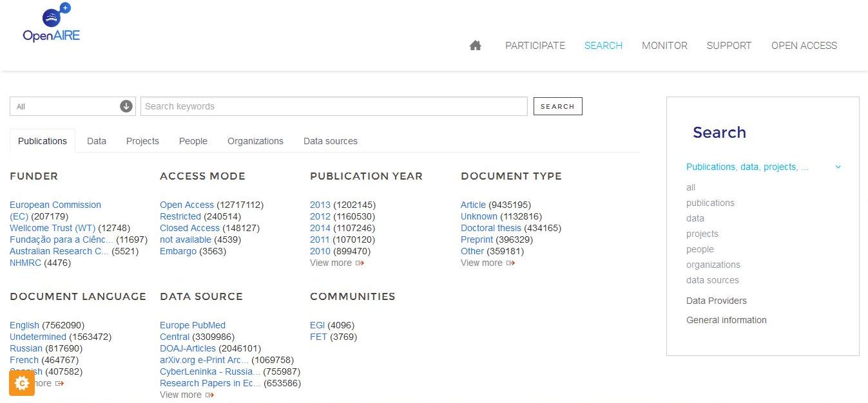Open the OPEN ACCESS menu
The width and height of the screenshot is (868, 403).
pyautogui.click(x=804, y=46)
